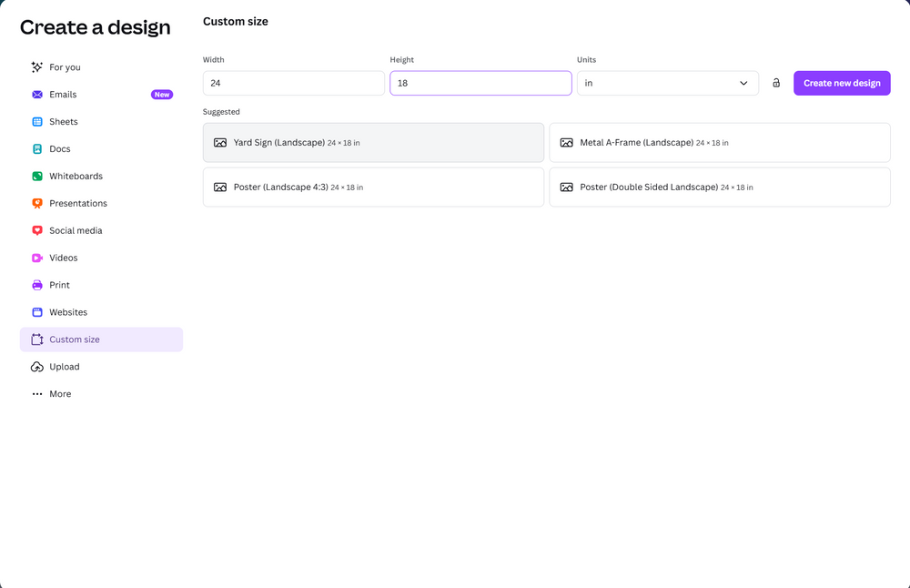Expand the More options menu
This screenshot has width=910, height=588.
(59, 394)
